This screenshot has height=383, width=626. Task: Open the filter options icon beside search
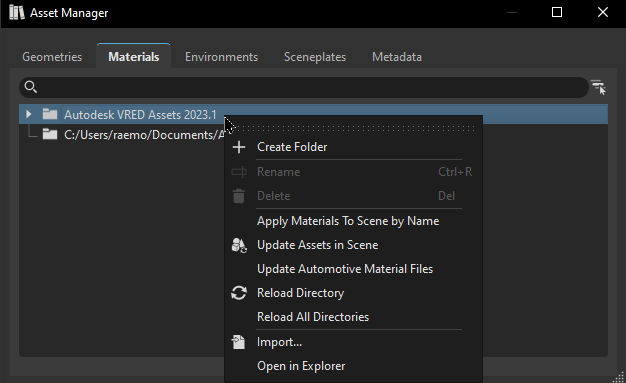(598, 87)
